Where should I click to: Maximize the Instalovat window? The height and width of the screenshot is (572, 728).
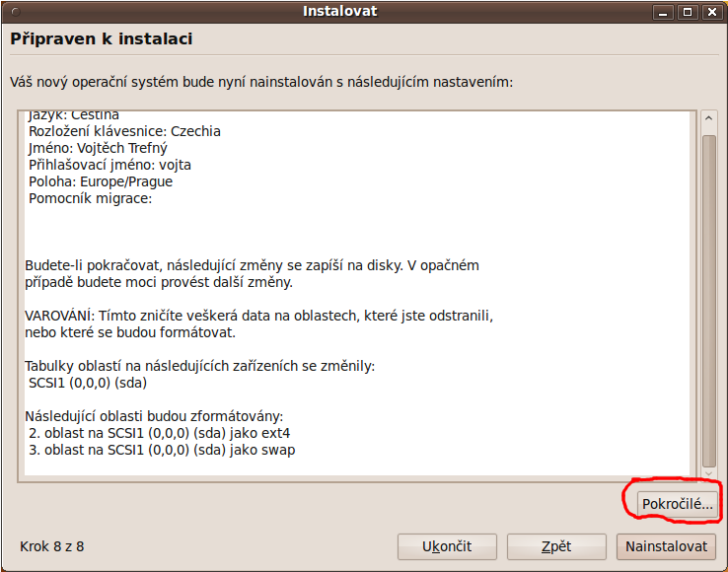point(688,12)
